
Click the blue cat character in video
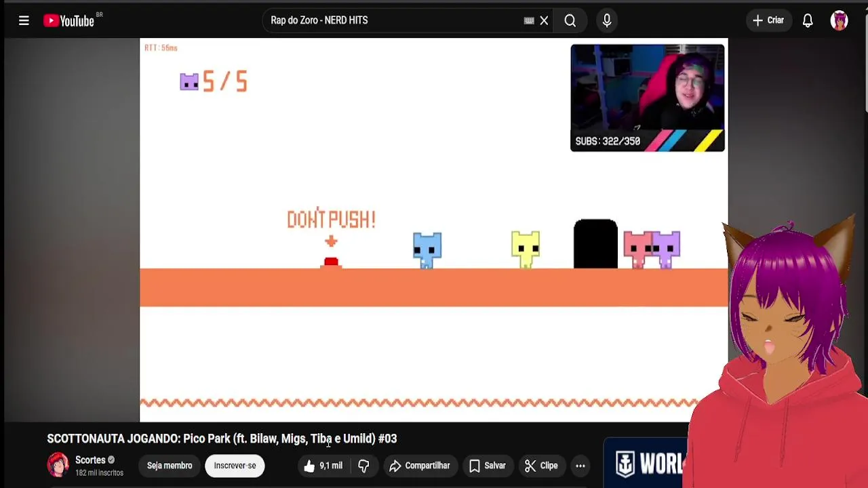(x=427, y=250)
